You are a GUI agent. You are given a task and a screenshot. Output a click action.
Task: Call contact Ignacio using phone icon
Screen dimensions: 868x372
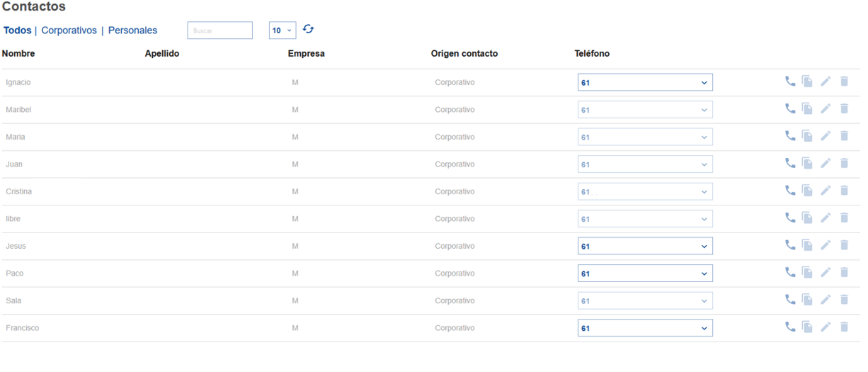coord(790,81)
